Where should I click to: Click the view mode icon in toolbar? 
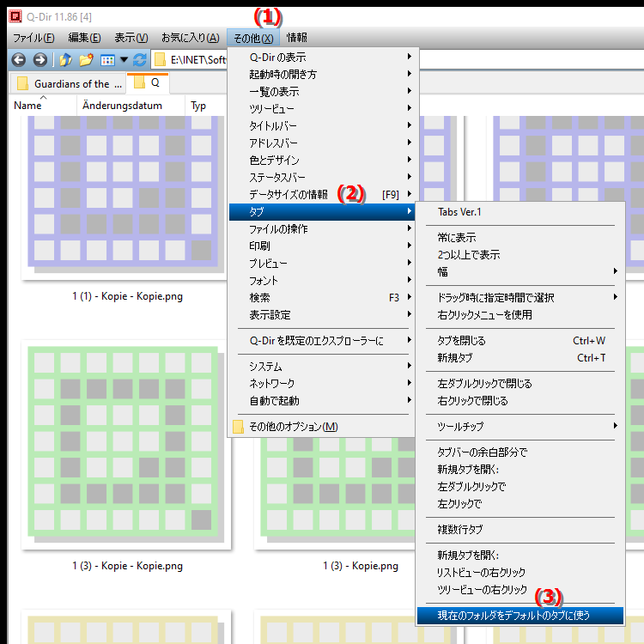click(x=107, y=60)
